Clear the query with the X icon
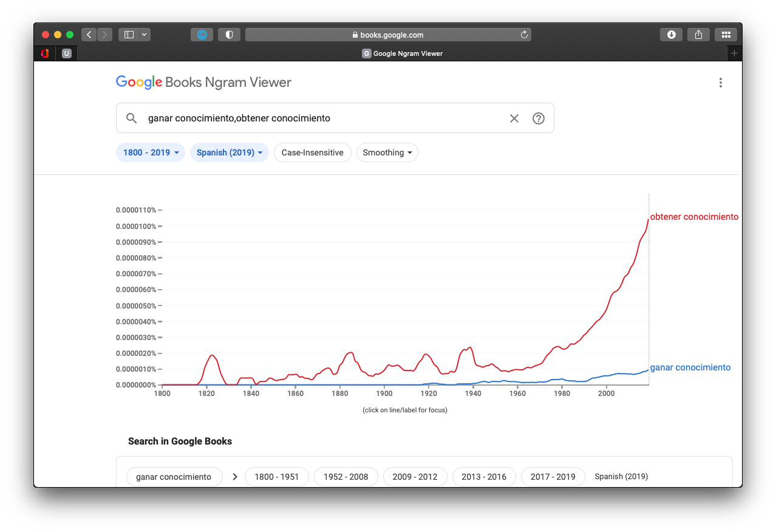Viewport: 776px width, 532px height. click(514, 118)
